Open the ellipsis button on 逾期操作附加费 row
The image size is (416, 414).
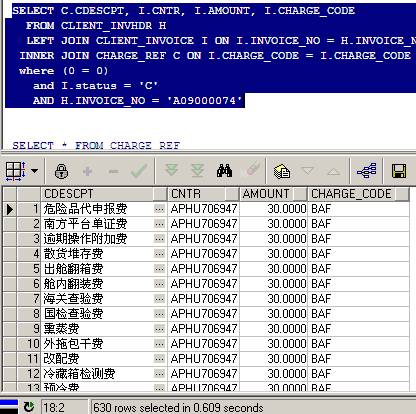160,239
